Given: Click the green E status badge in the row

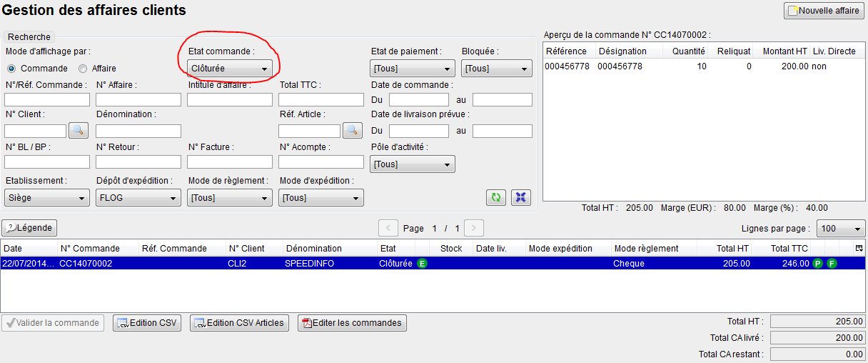Looking at the screenshot, I should pyautogui.click(x=423, y=264).
